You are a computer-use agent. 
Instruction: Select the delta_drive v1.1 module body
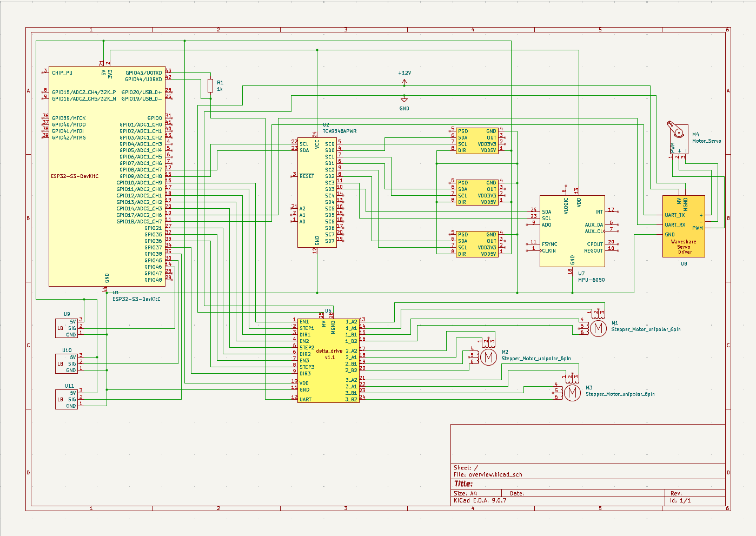click(329, 360)
